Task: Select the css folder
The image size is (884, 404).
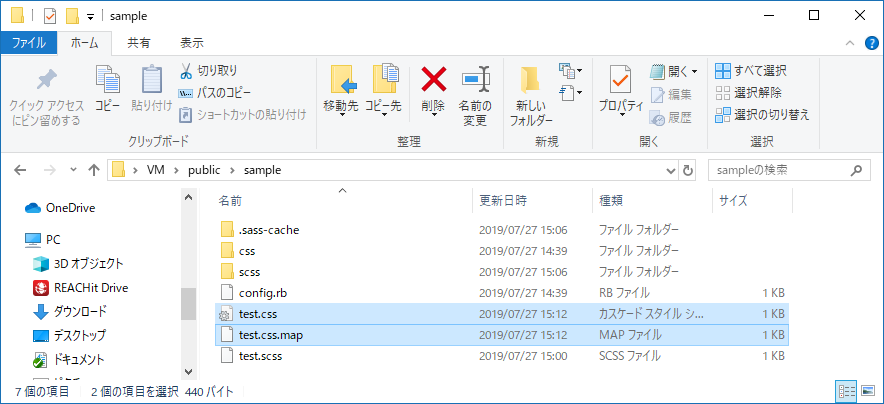Action: 502,251
